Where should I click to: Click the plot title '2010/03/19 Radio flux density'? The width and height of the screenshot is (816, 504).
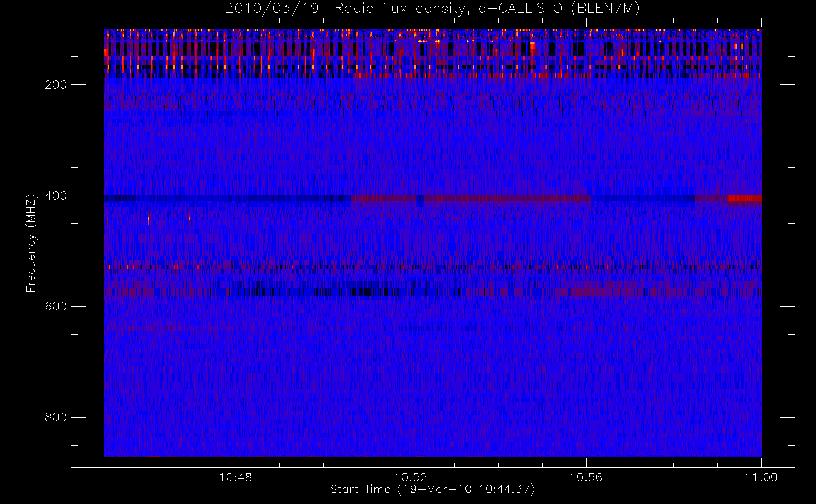[x=433, y=9]
